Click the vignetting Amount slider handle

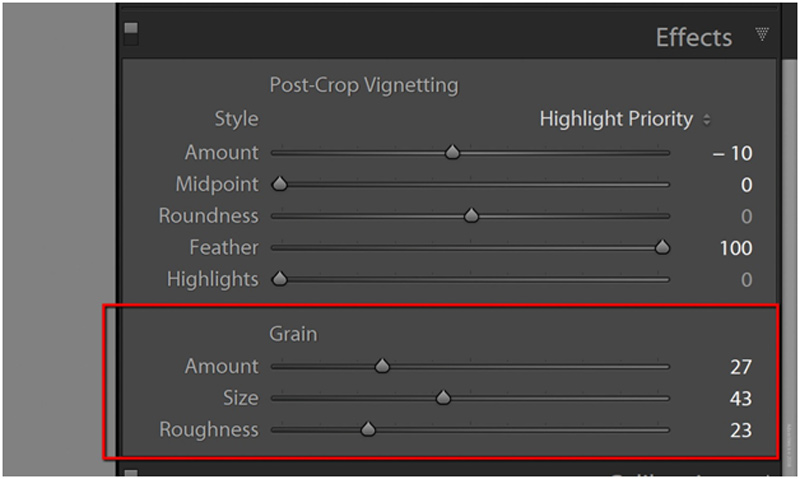[x=452, y=152]
